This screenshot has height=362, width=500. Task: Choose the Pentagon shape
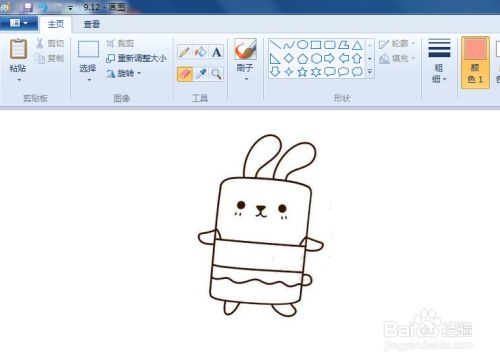302,59
